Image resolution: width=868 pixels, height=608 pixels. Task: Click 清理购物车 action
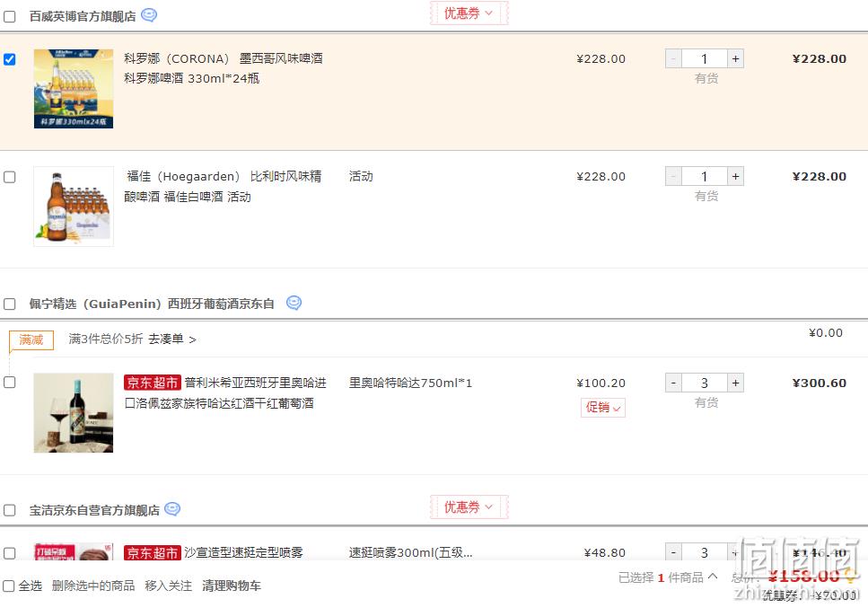tap(232, 586)
